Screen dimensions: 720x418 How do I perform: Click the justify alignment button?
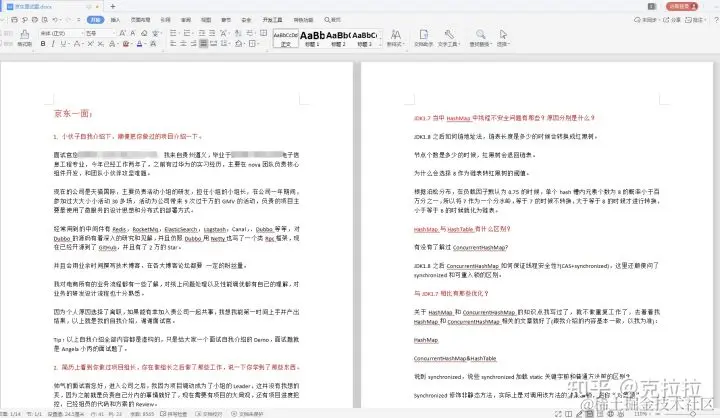coord(203,44)
